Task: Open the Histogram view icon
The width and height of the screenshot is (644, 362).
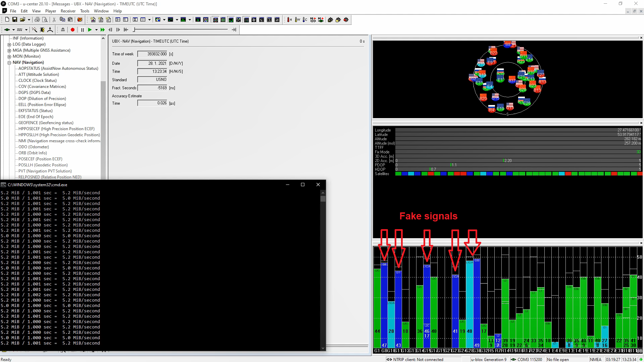Action: tap(183, 20)
